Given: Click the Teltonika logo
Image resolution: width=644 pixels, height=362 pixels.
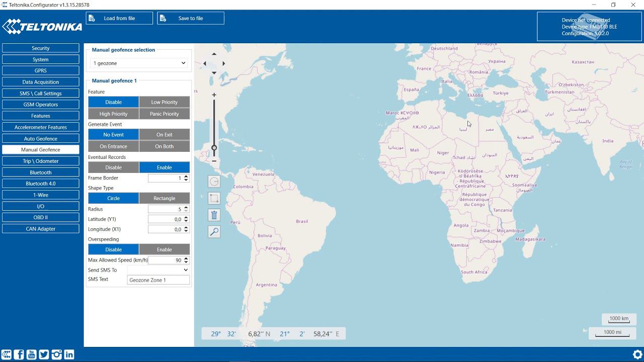Looking at the screenshot, I should click(42, 26).
